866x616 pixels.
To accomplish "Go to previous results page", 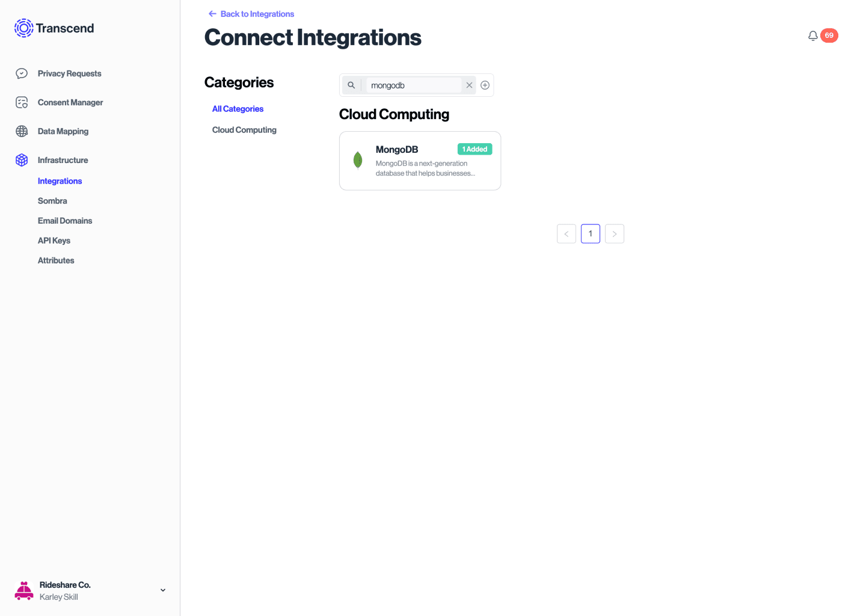I will coord(567,234).
